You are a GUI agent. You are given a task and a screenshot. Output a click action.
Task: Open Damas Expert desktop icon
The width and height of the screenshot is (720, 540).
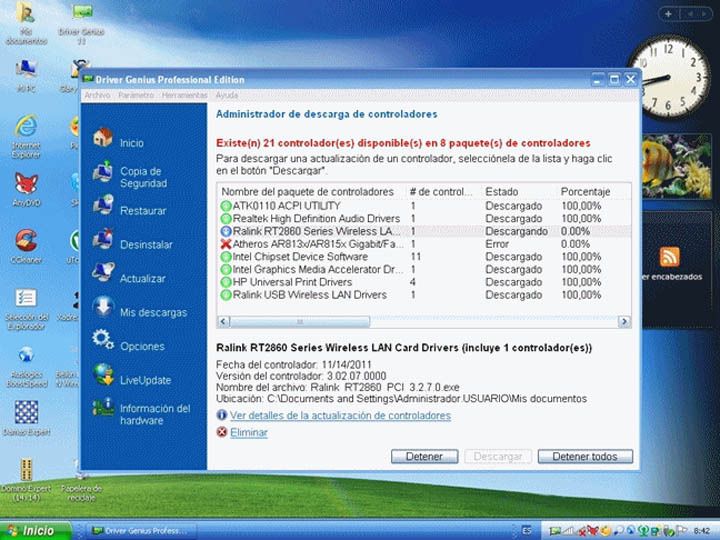click(26, 412)
